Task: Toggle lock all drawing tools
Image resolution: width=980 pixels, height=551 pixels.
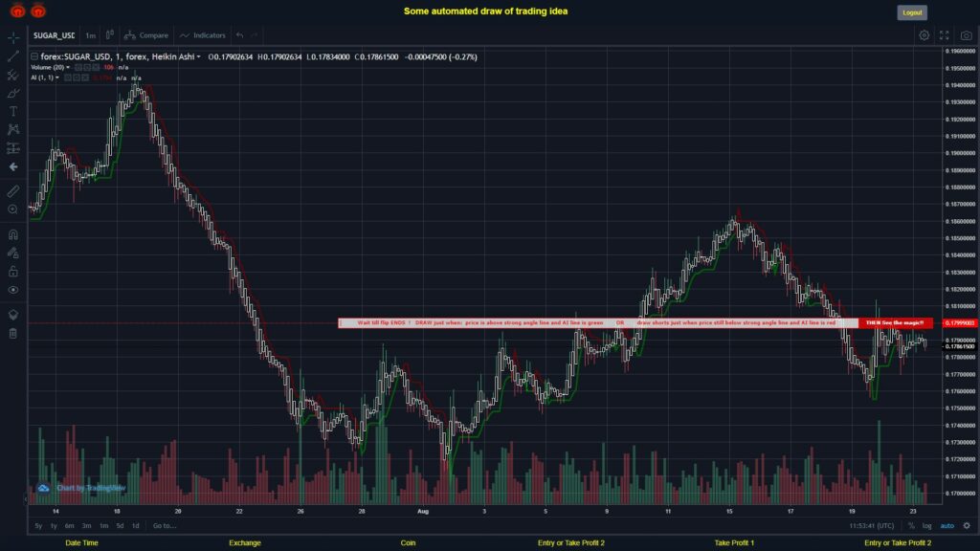Action: tap(13, 271)
